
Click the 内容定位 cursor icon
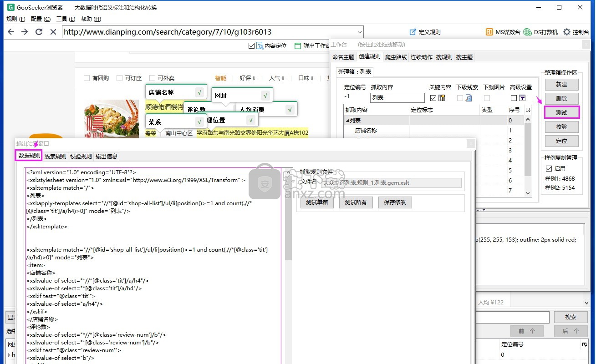pos(260,45)
